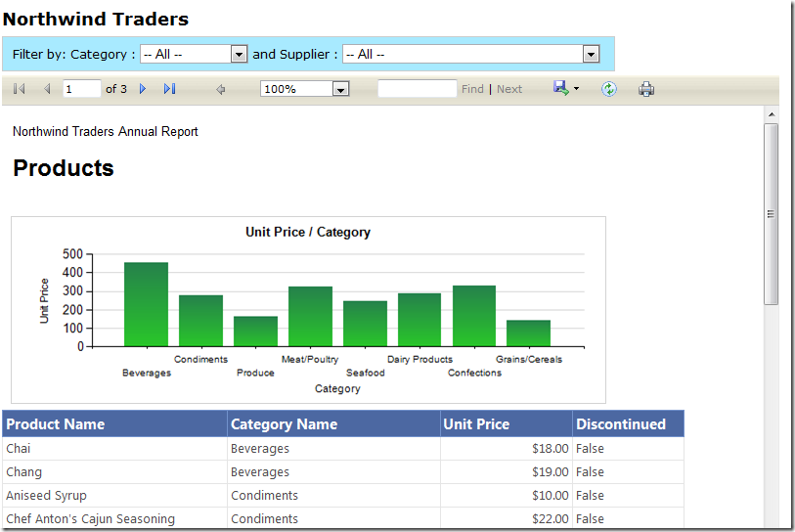Navigate back to parent report
The width and height of the screenshot is (795, 532).
[x=221, y=89]
